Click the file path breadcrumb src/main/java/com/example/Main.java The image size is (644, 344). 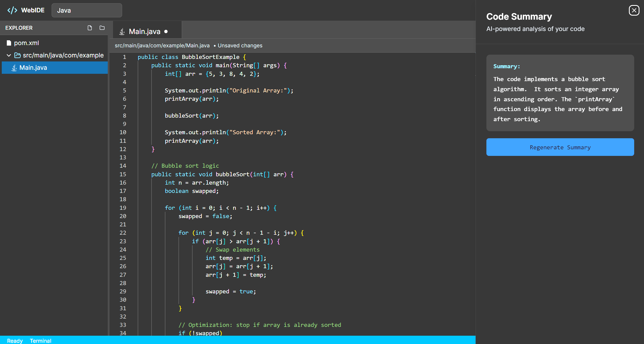click(x=162, y=46)
